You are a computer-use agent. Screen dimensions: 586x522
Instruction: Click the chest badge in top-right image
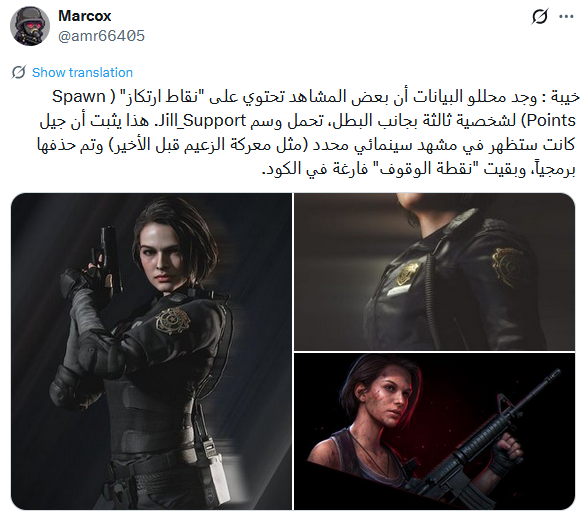(408, 273)
